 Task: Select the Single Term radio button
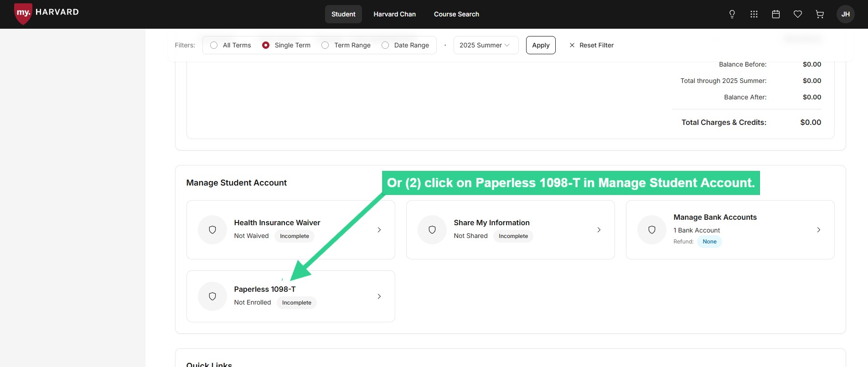[266, 45]
